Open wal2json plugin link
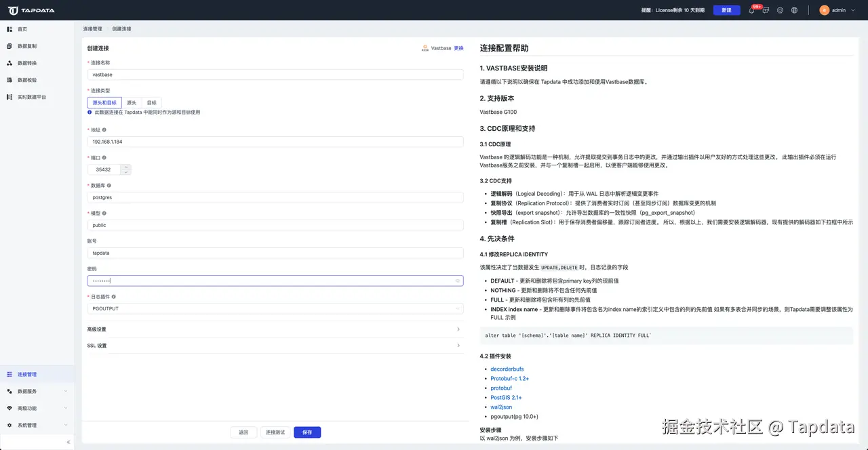 pyautogui.click(x=502, y=407)
